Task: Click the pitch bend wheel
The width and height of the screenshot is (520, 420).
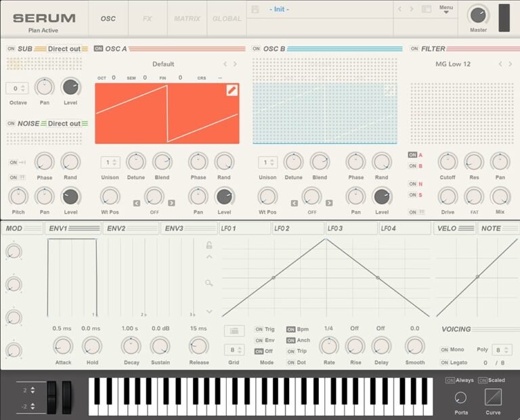Action: [51, 397]
